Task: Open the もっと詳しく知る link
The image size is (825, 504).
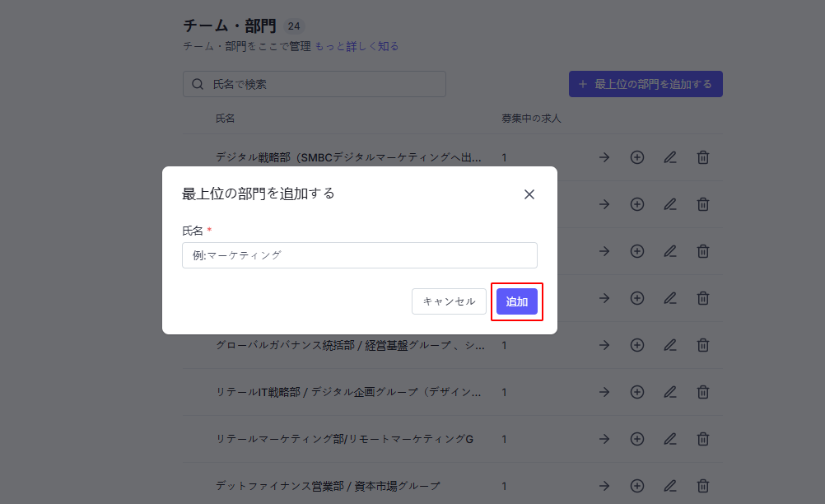Action: (357, 46)
